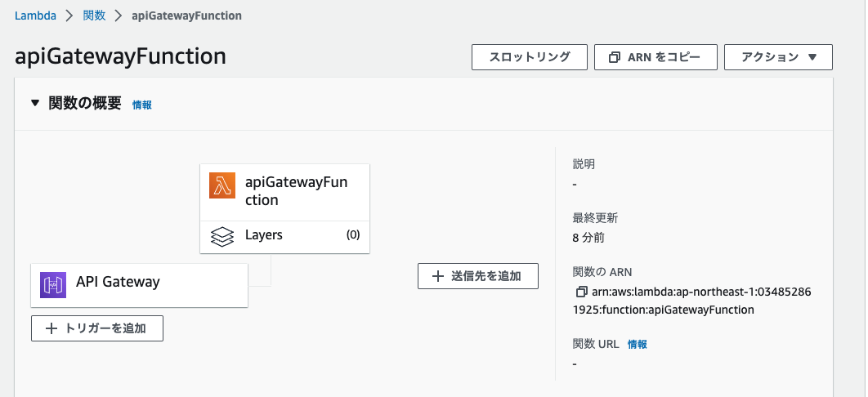The width and height of the screenshot is (868, 397).
Task: Click the アクション button's down arrow
Action: pos(812,57)
